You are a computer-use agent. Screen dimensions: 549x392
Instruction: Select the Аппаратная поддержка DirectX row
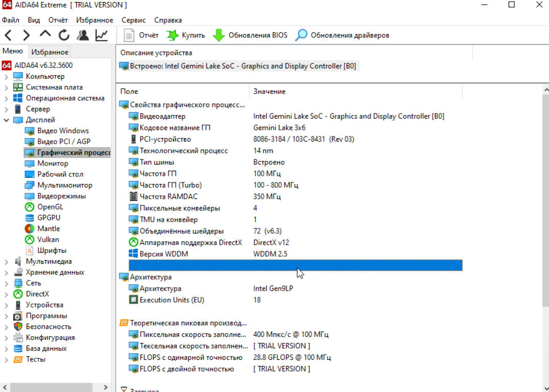pyautogui.click(x=296, y=242)
